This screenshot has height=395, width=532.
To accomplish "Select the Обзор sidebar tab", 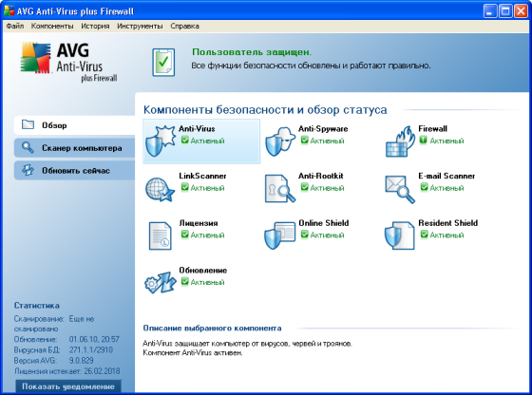I will click(x=74, y=125).
